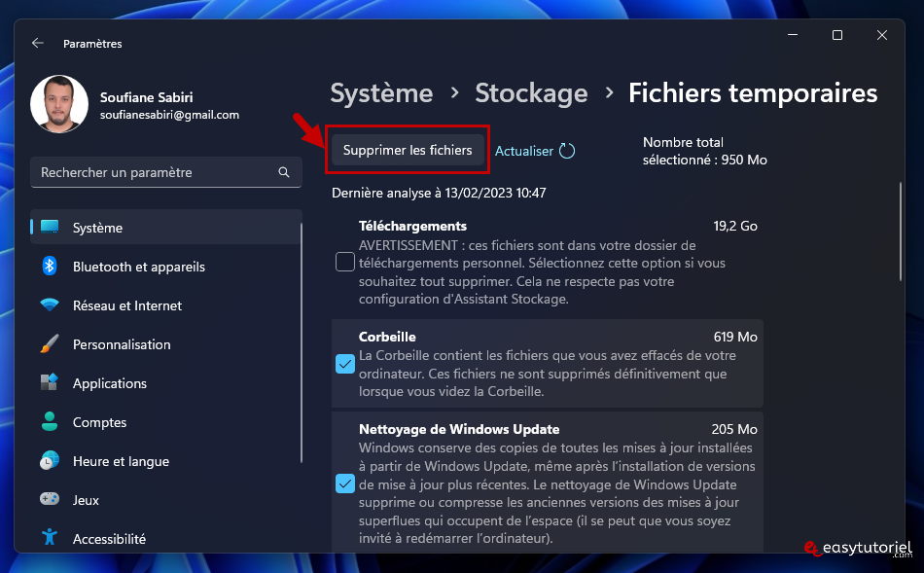Open the Applications section

[x=165, y=383]
